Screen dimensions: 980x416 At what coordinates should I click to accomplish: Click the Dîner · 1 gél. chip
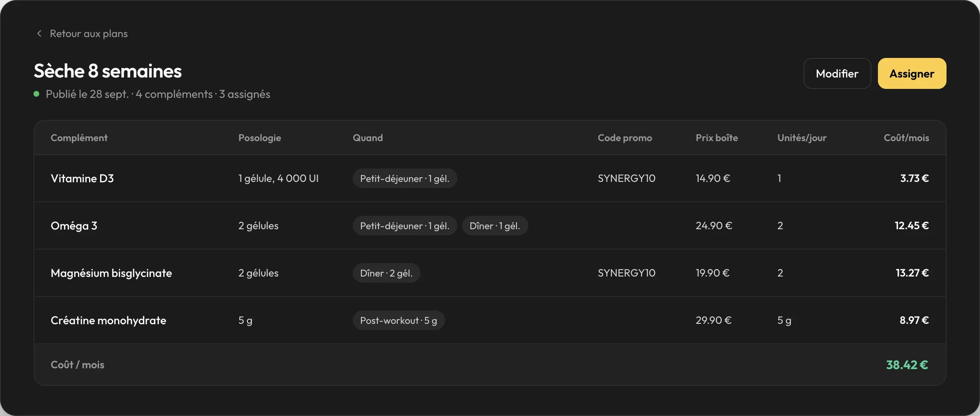(x=495, y=226)
